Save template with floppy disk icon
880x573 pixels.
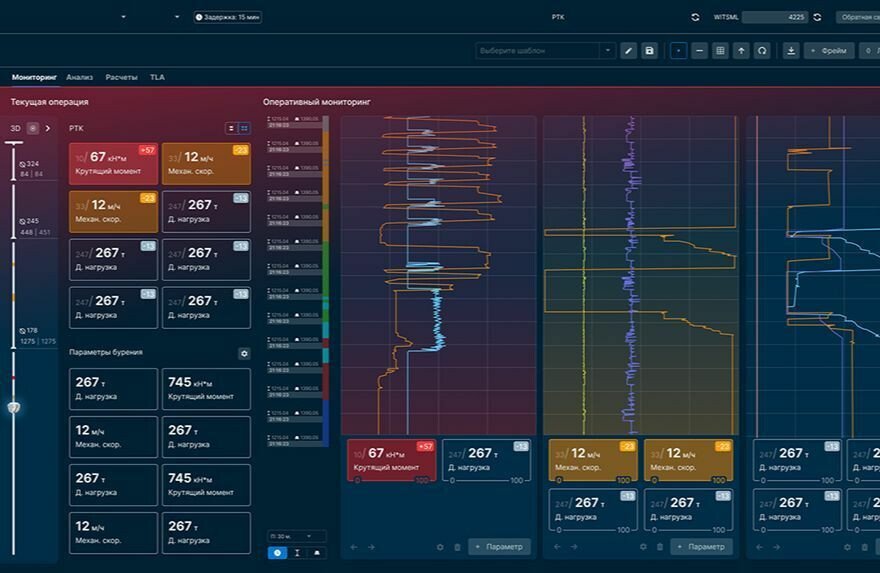coord(649,51)
